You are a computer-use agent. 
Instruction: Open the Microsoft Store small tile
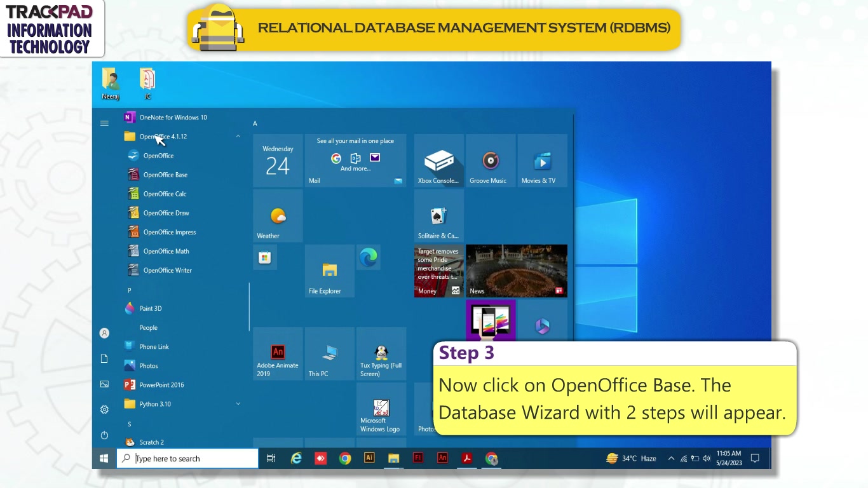coord(265,257)
